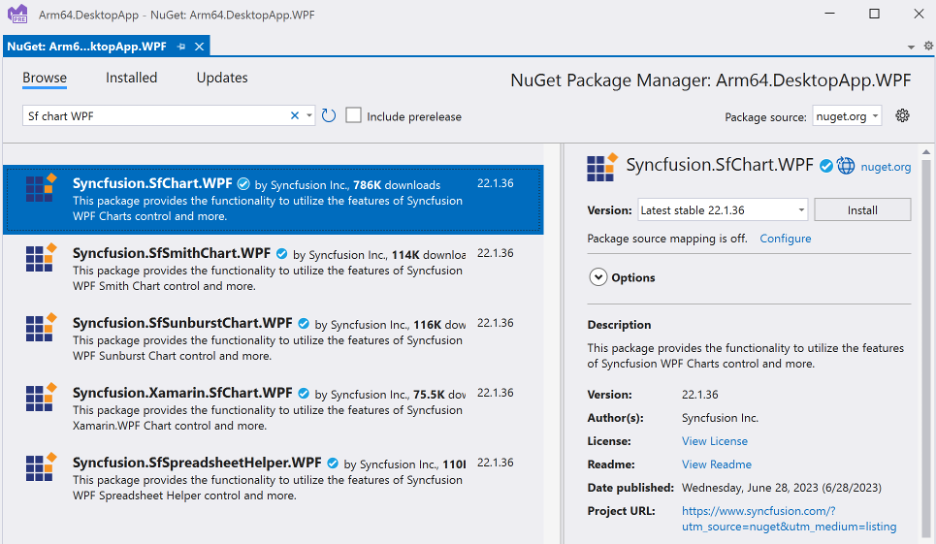
Task: Click verified badge beside SfChart.WPF in list
Action: (243, 184)
